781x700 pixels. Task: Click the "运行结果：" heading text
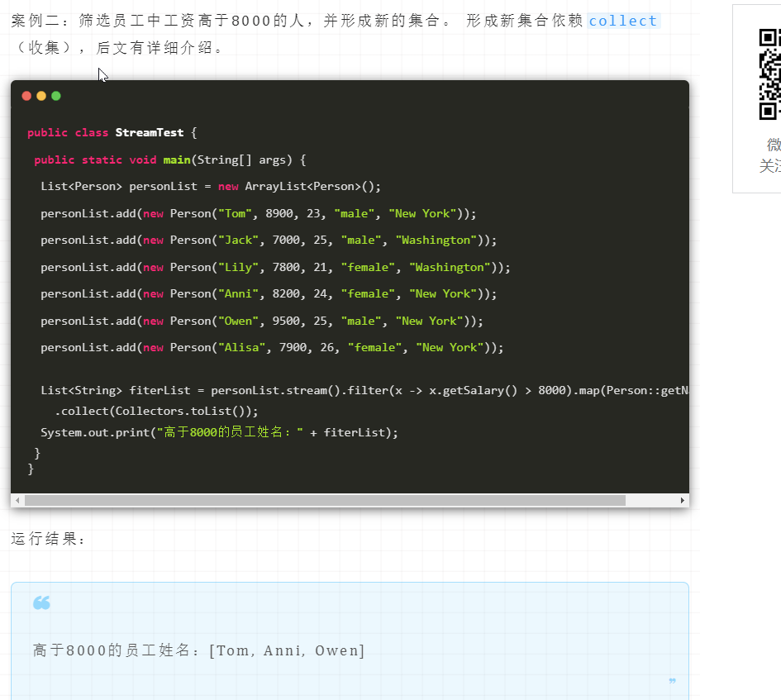48,539
